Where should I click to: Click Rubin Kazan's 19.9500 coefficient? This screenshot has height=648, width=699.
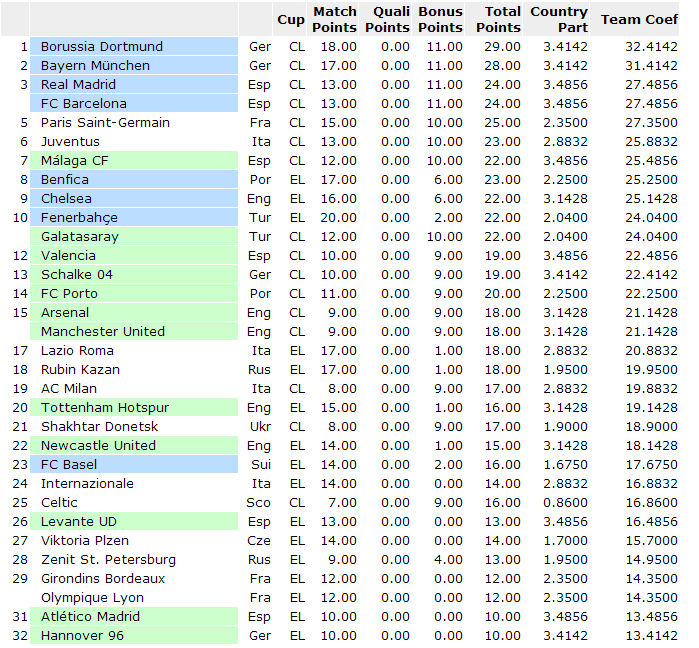(x=651, y=370)
